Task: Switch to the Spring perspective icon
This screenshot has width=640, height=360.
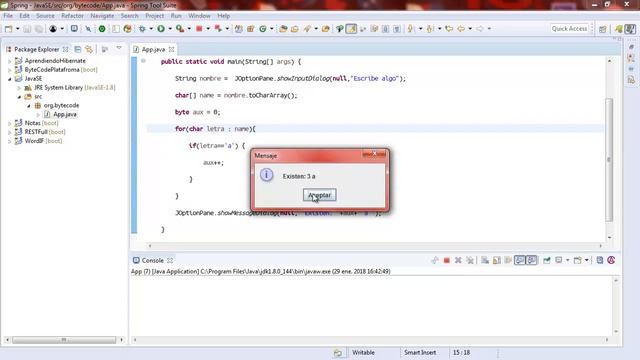Action: pos(619,29)
